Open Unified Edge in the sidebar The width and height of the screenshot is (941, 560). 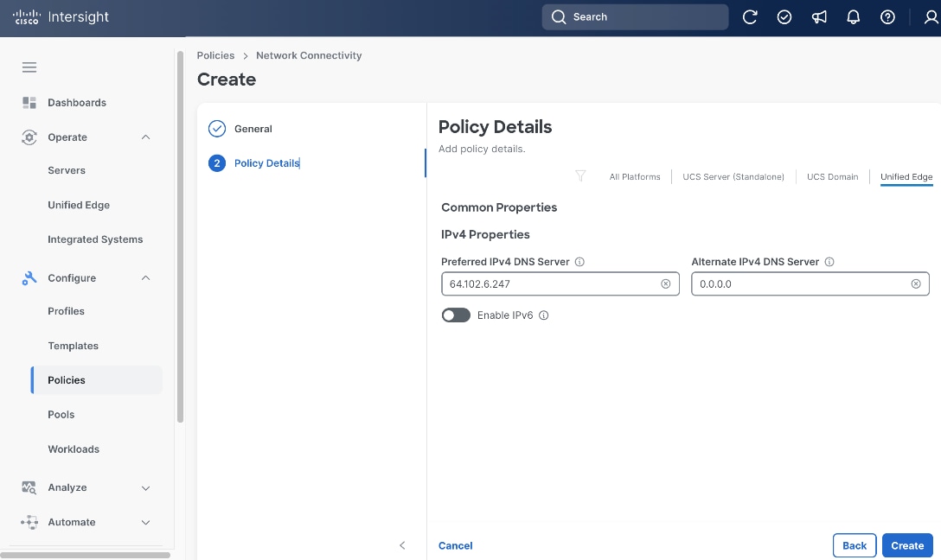pyautogui.click(x=79, y=205)
